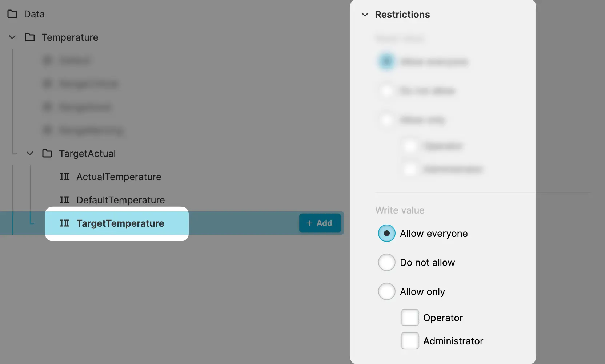605x364 pixels.
Task: Tick the Administrator checkbox under Write value
Action: click(x=410, y=341)
